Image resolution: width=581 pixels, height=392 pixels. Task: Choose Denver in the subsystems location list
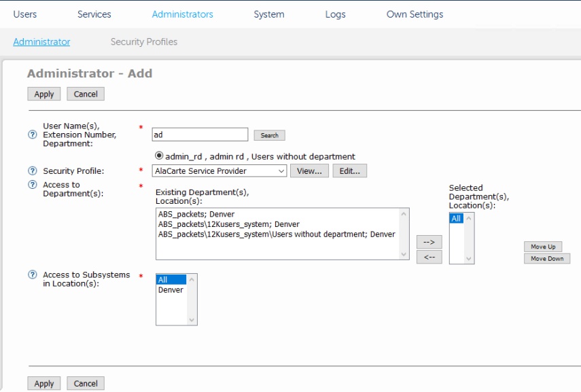171,289
